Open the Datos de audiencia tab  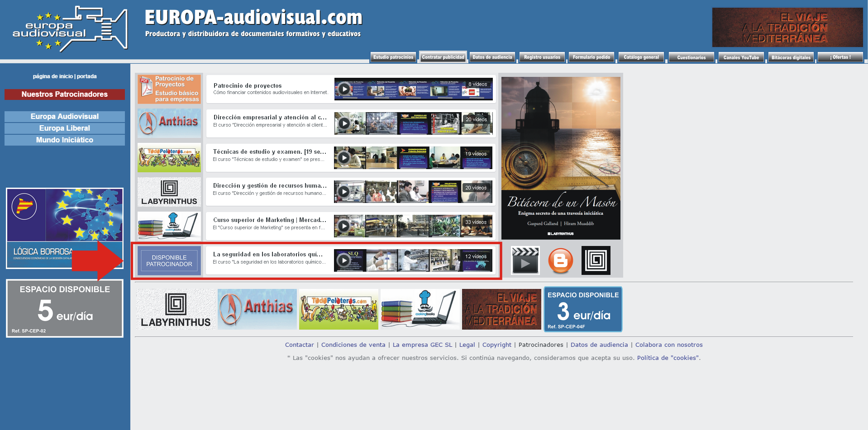(x=492, y=57)
